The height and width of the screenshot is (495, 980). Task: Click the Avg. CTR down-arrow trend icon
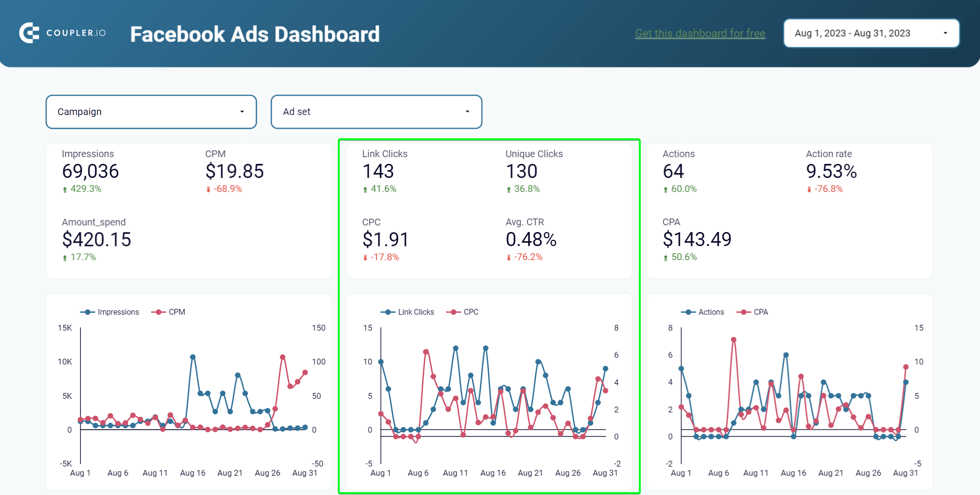(x=509, y=258)
